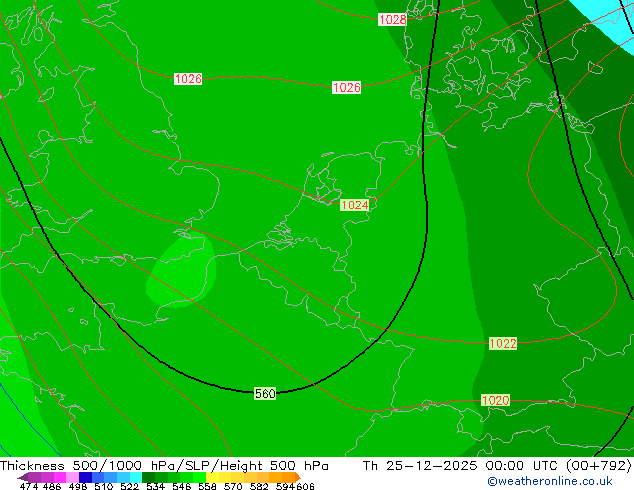634x490 pixels.
Task: Click the legend value 510
Action: coord(104,486)
